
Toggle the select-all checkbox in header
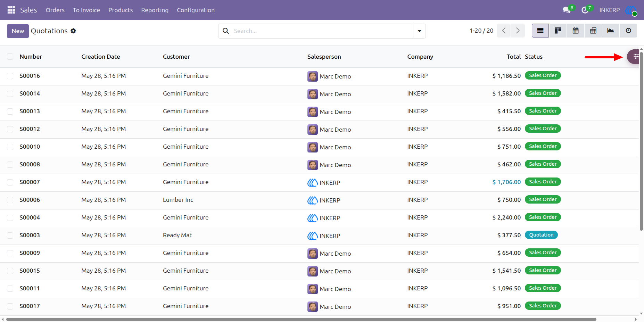point(10,57)
